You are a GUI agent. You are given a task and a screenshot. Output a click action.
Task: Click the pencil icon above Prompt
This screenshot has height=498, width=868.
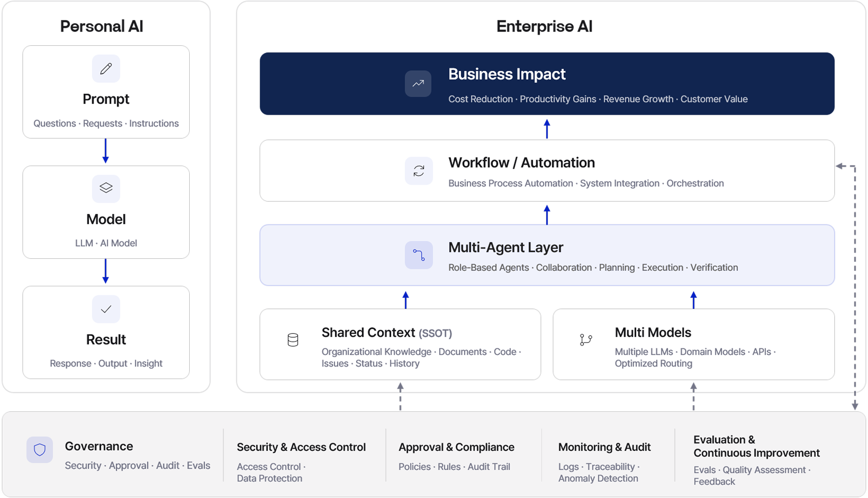point(106,68)
